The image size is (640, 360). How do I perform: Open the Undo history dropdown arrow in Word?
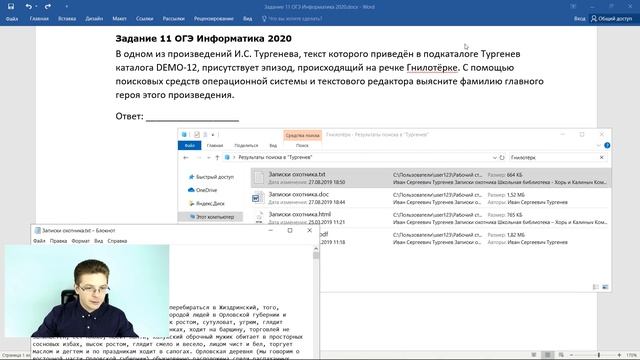click(36, 7)
